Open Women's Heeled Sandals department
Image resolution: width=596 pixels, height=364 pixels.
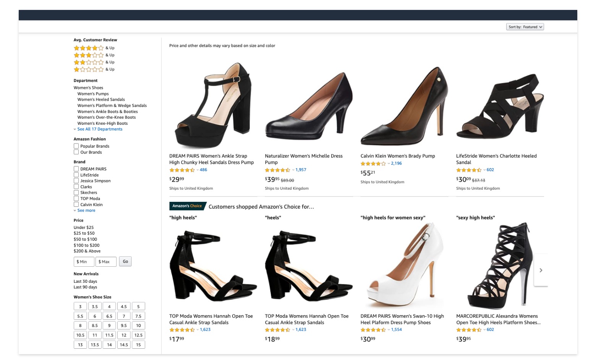click(101, 100)
